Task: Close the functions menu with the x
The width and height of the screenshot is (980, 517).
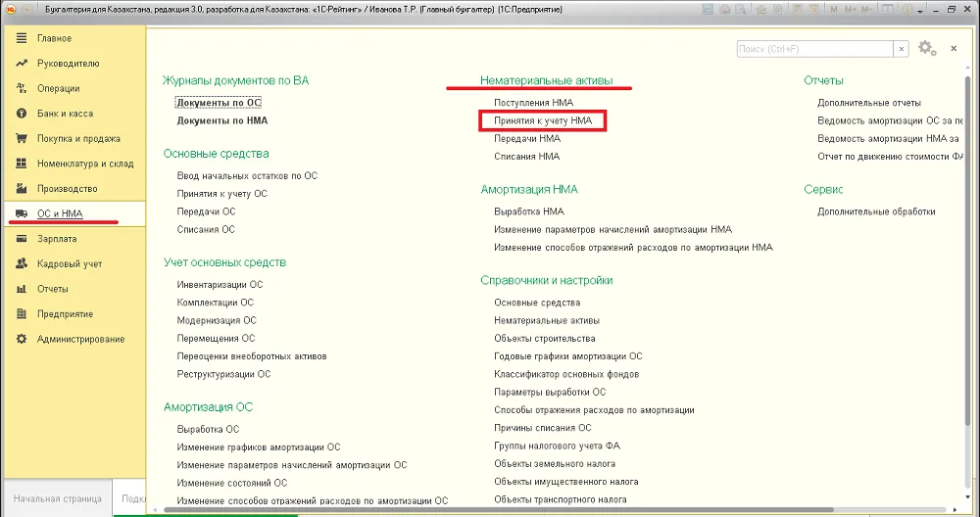Action: [954, 48]
